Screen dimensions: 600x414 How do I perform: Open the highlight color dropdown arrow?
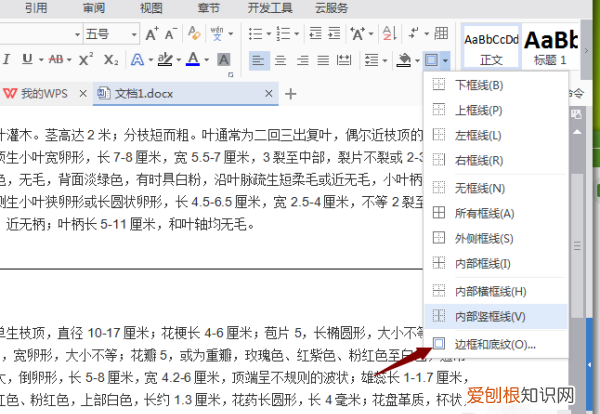(x=178, y=60)
